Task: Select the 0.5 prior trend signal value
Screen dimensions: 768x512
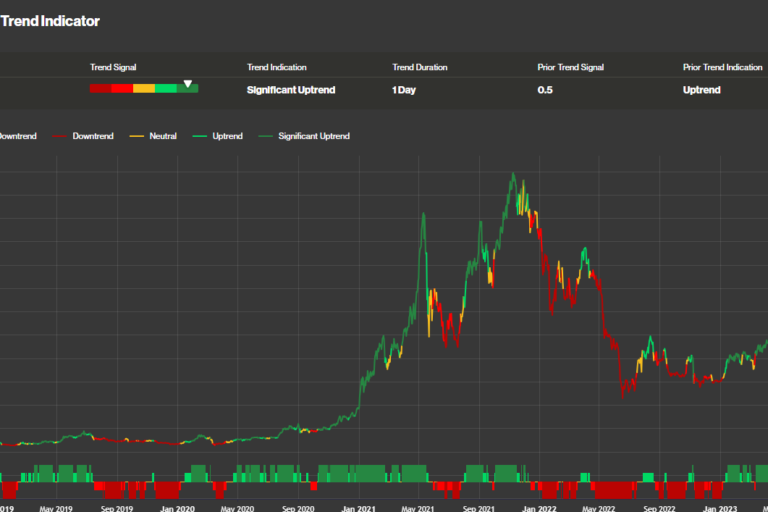Action: point(545,90)
